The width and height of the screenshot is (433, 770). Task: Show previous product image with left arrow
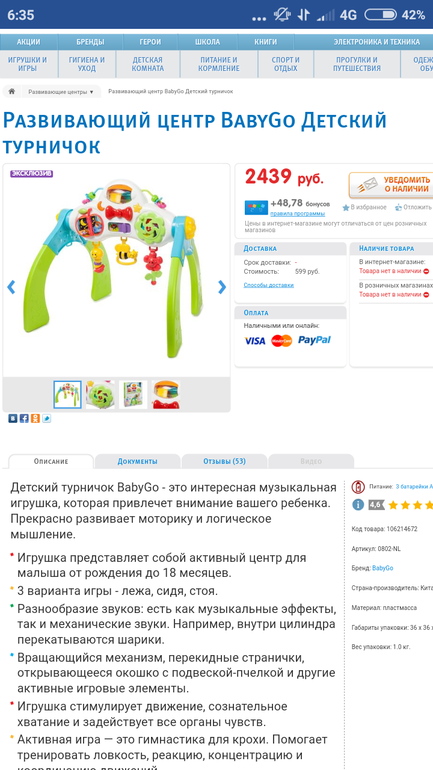[11, 287]
